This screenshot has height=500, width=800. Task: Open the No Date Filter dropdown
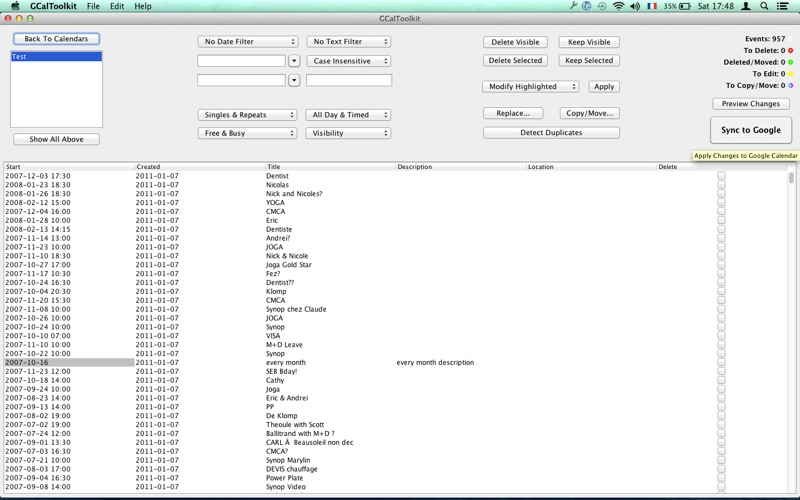click(x=248, y=42)
